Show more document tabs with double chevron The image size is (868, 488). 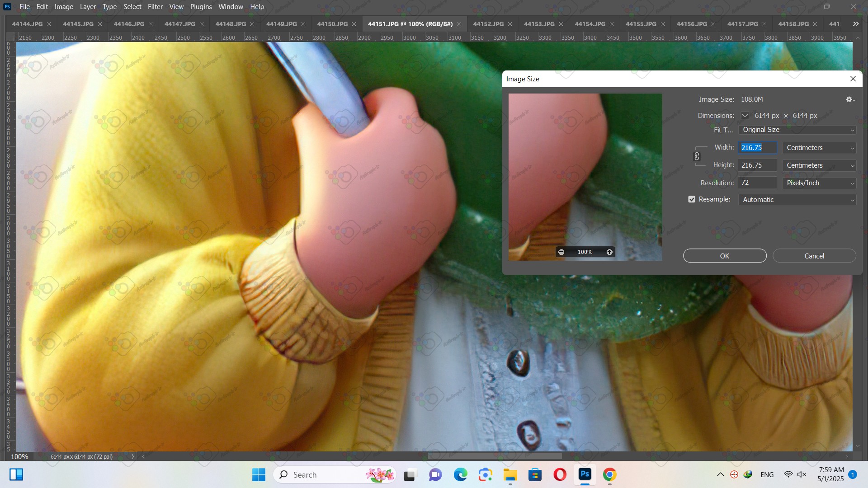856,24
